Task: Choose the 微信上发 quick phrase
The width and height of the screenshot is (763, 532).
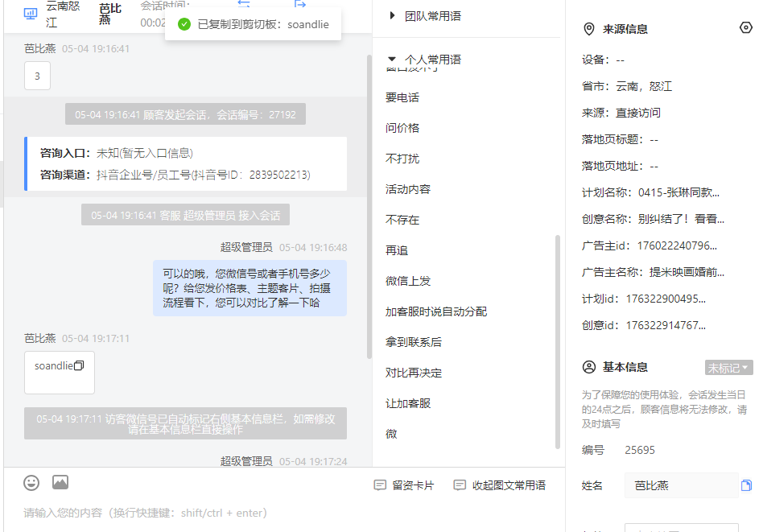Action: coord(408,281)
